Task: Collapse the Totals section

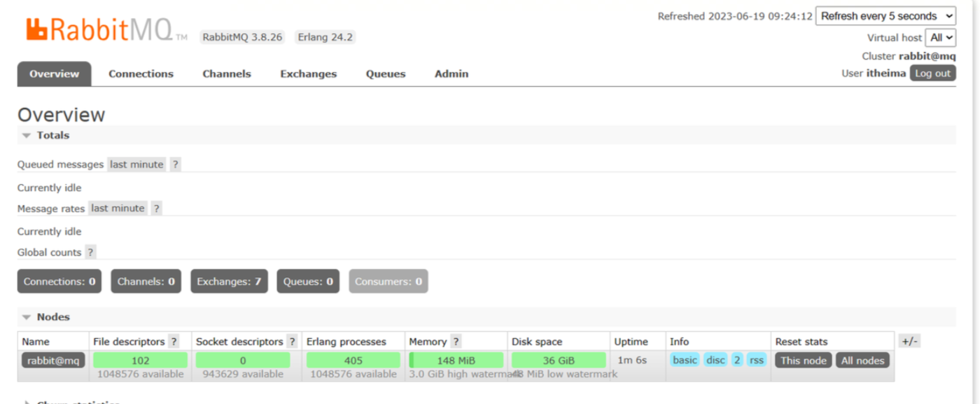Action: (x=27, y=136)
